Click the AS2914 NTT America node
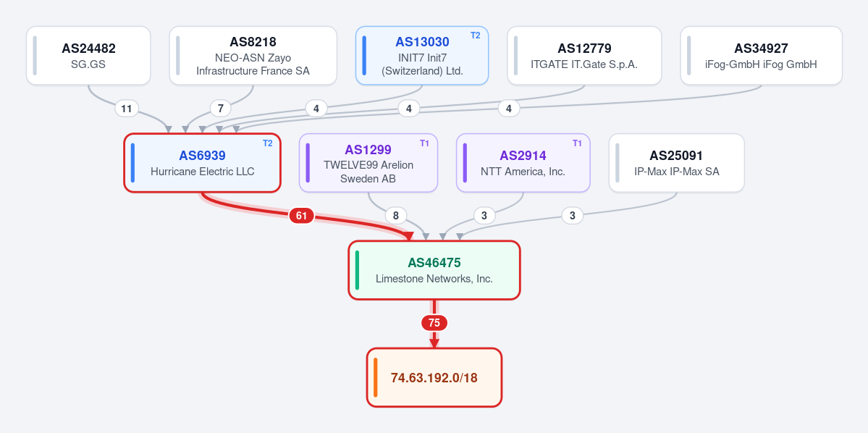This screenshot has height=433, width=868. [523, 163]
